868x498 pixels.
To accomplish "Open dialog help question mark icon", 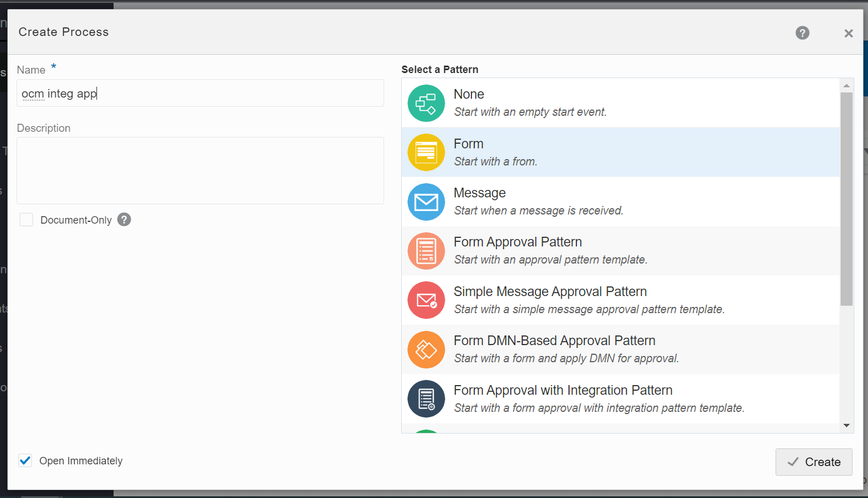I will pos(802,33).
